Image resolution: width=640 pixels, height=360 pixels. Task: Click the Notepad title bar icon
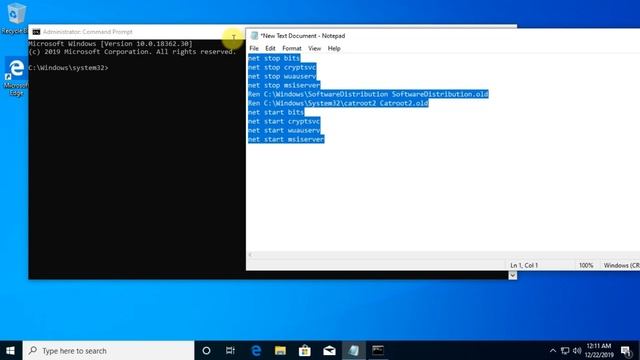[254, 36]
